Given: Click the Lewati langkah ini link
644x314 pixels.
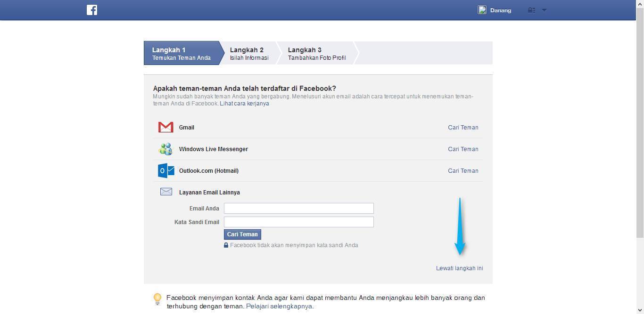Looking at the screenshot, I should pos(460,268).
